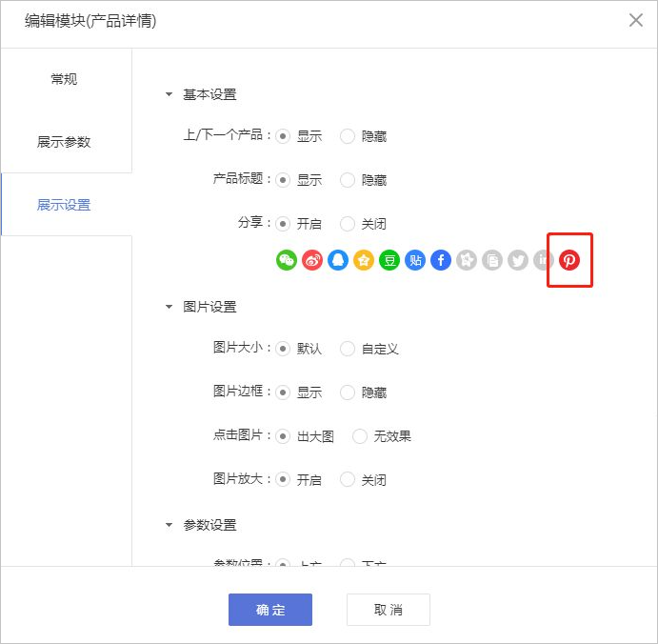
Task: Switch to the 展示参数 tab
Action: coord(64,142)
